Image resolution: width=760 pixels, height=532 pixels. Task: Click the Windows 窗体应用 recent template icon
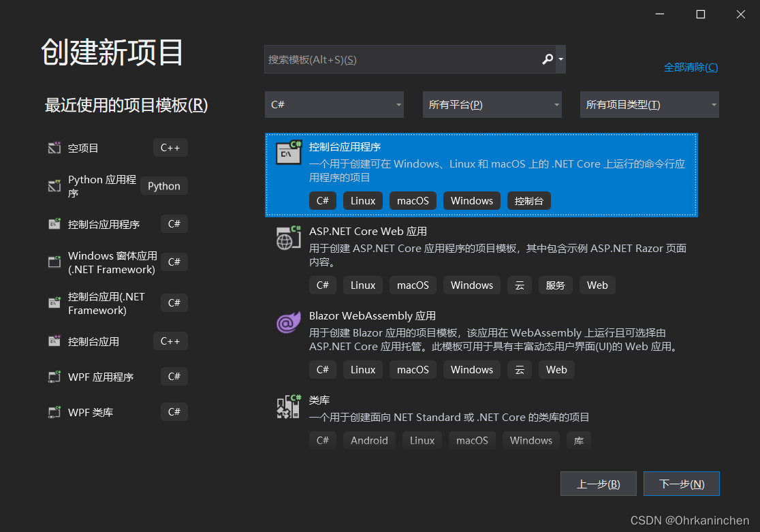[x=54, y=262]
